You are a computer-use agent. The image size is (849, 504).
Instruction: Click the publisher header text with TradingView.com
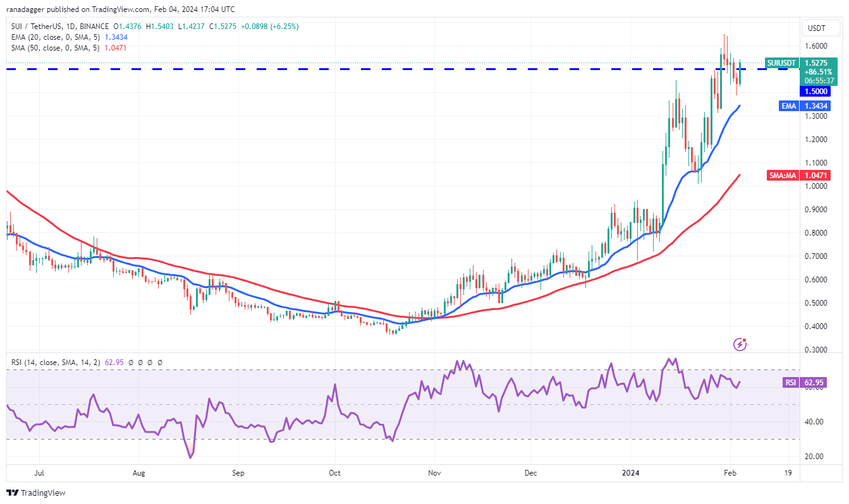[120, 9]
